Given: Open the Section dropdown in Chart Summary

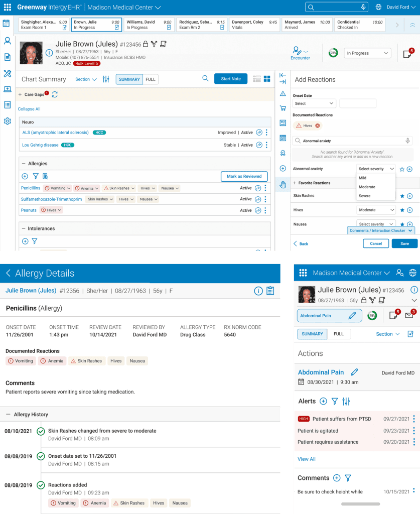Looking at the screenshot, I should click(86, 79).
